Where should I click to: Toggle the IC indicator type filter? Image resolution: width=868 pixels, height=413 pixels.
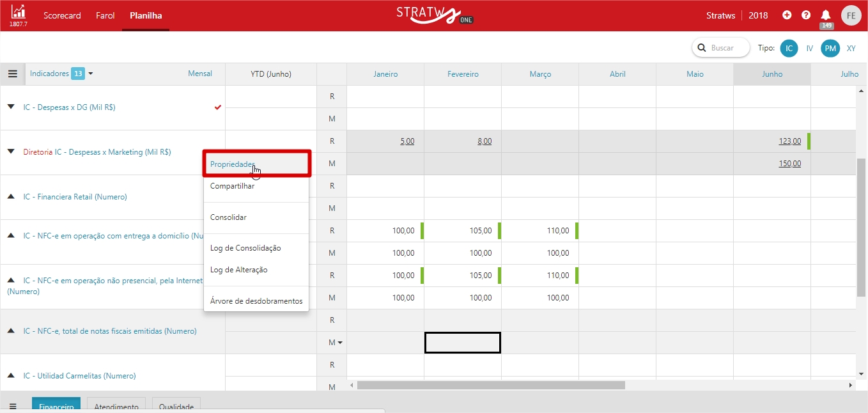pos(789,48)
